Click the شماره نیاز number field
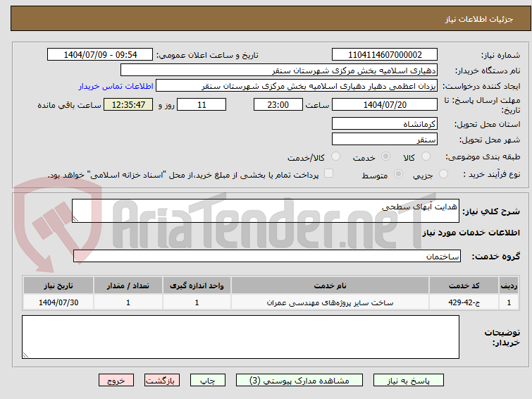Screen dimensions: 532x399 [x=385, y=55]
